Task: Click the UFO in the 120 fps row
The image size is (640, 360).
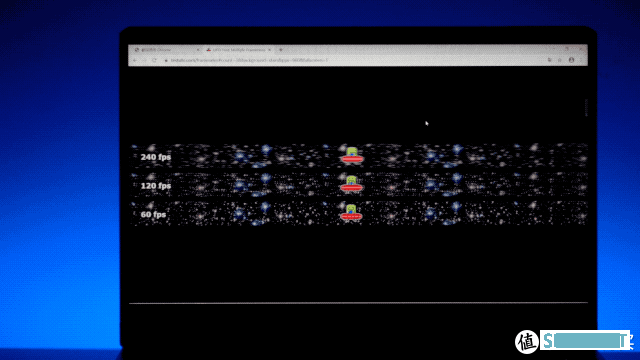Action: 351,184
